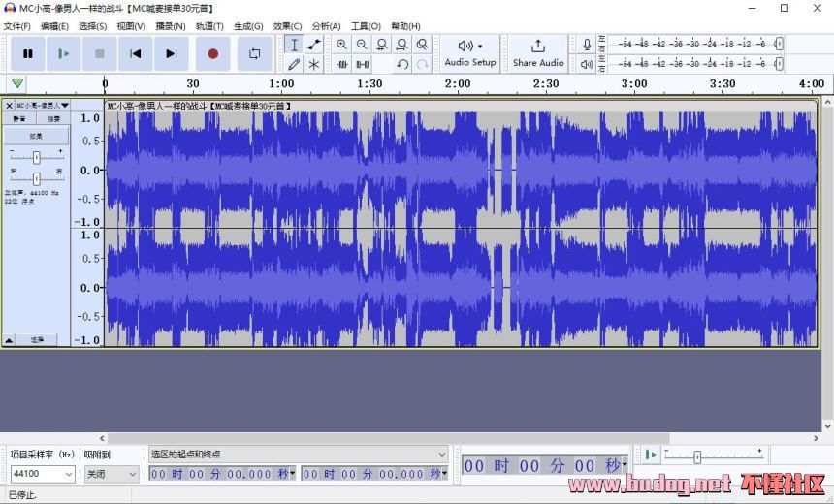Viewport: 834px width, 504px height.
Task: Select the Envelope tool
Action: (x=314, y=45)
